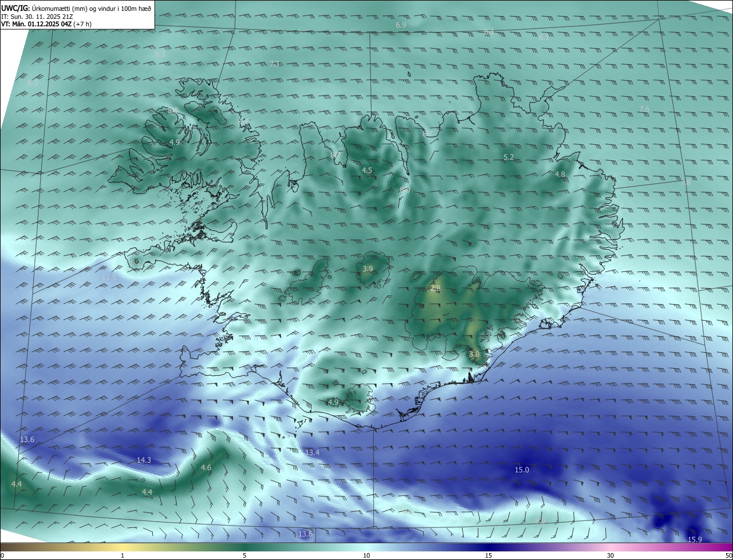Click the 15.9 value label on the map
Viewport: 733px width, 560px height.
[x=695, y=540]
